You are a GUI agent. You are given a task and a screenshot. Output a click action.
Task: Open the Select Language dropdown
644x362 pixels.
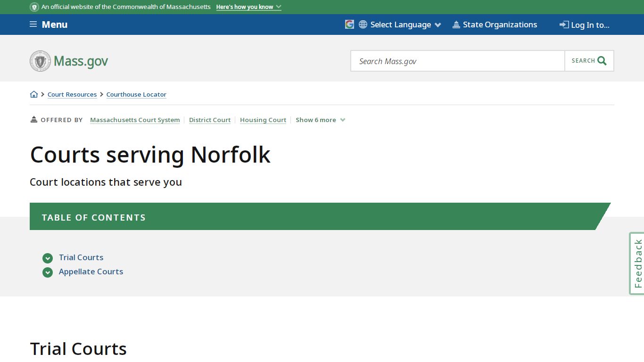click(405, 25)
